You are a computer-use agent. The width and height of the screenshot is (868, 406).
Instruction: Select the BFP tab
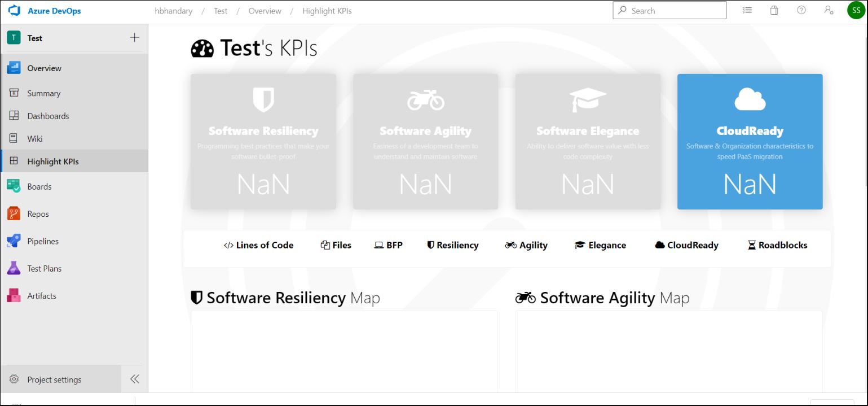(x=389, y=245)
